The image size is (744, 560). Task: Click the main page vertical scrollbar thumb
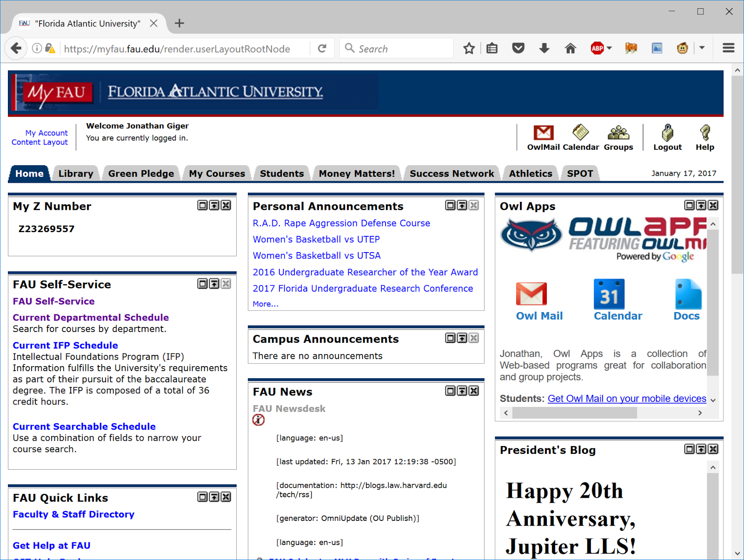coord(737,174)
